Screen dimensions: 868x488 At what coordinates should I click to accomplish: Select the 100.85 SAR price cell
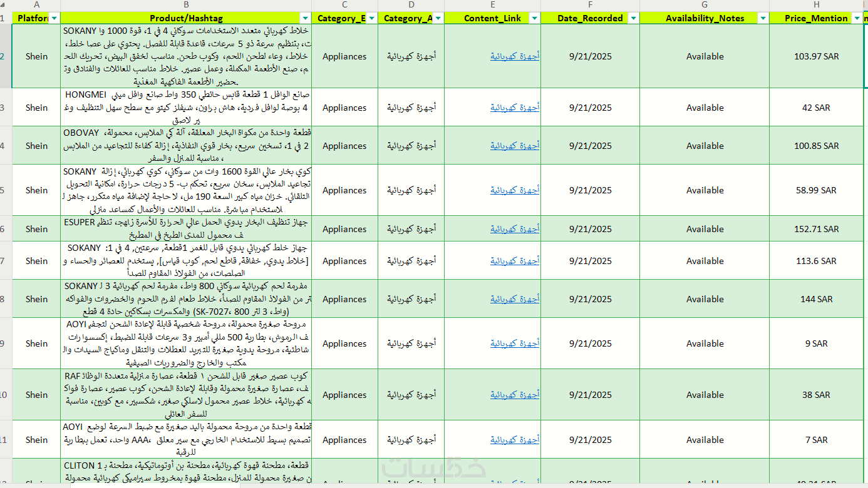(x=816, y=146)
